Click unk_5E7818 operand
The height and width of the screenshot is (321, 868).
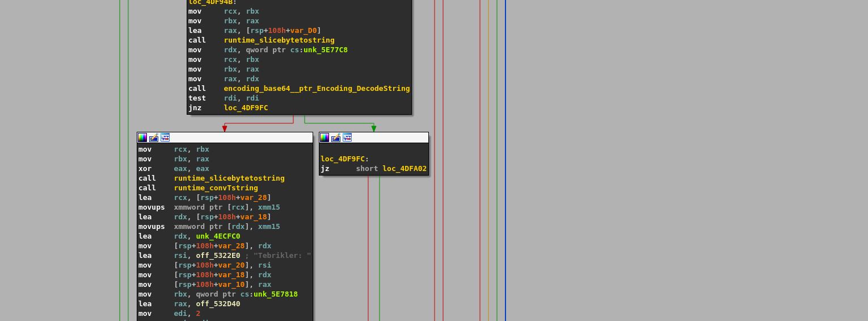(x=276, y=294)
